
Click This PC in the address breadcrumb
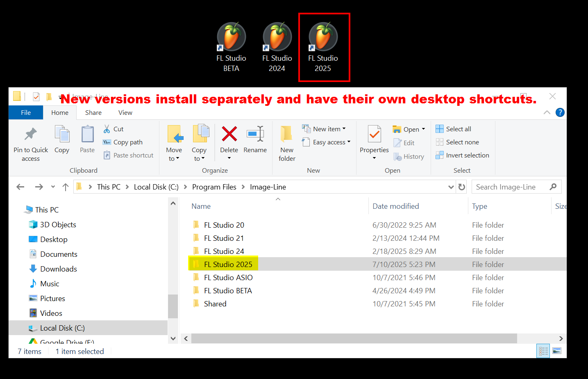109,187
